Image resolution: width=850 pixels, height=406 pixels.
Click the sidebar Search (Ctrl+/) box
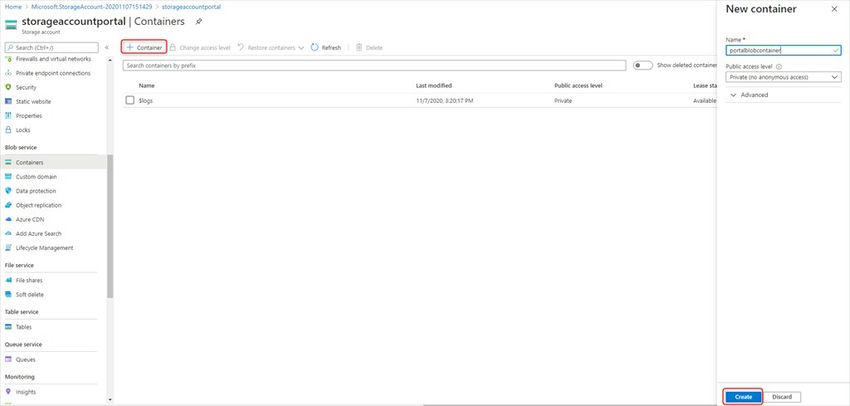(51, 48)
